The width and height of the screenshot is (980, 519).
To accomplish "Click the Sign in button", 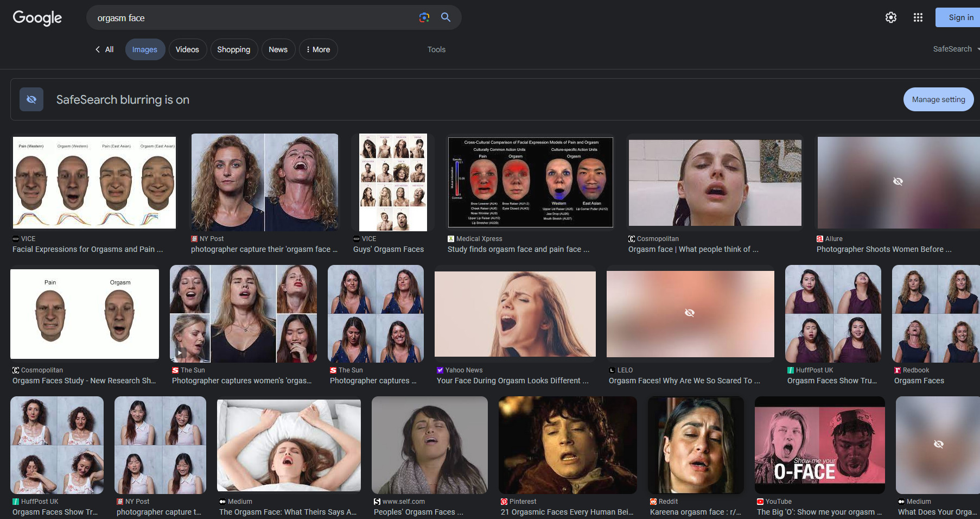I will click(960, 17).
